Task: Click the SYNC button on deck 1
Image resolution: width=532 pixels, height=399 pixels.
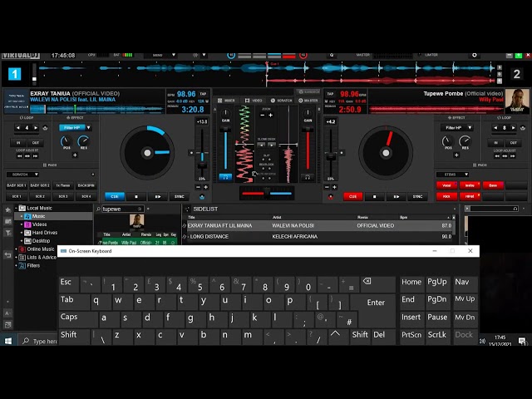Action: click(x=180, y=196)
